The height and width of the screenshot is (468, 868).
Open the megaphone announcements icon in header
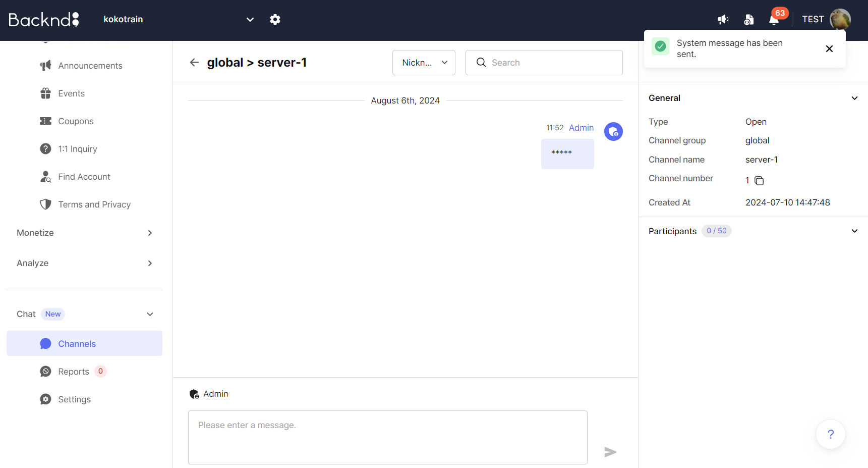(723, 19)
